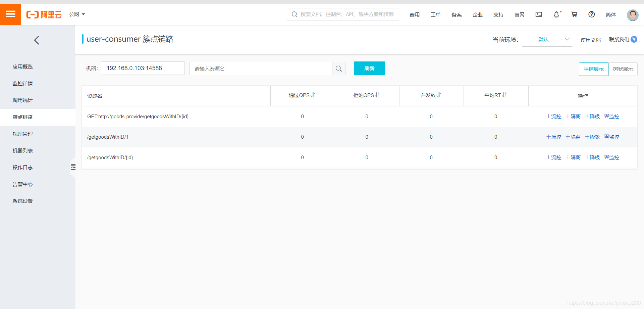Click the 刷新 refresh button

pos(369,68)
